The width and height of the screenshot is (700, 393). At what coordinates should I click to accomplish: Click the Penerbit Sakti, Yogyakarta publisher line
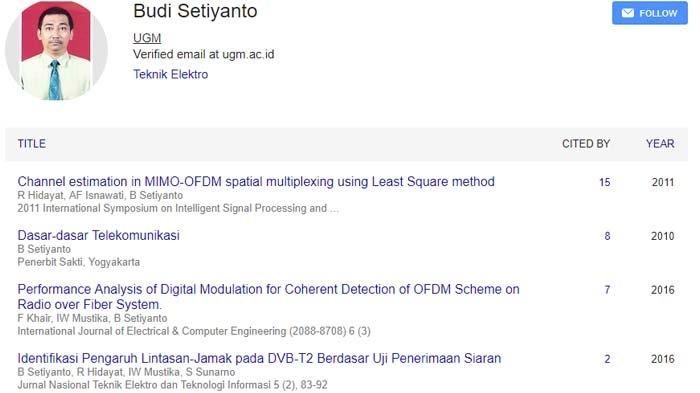[x=79, y=262]
